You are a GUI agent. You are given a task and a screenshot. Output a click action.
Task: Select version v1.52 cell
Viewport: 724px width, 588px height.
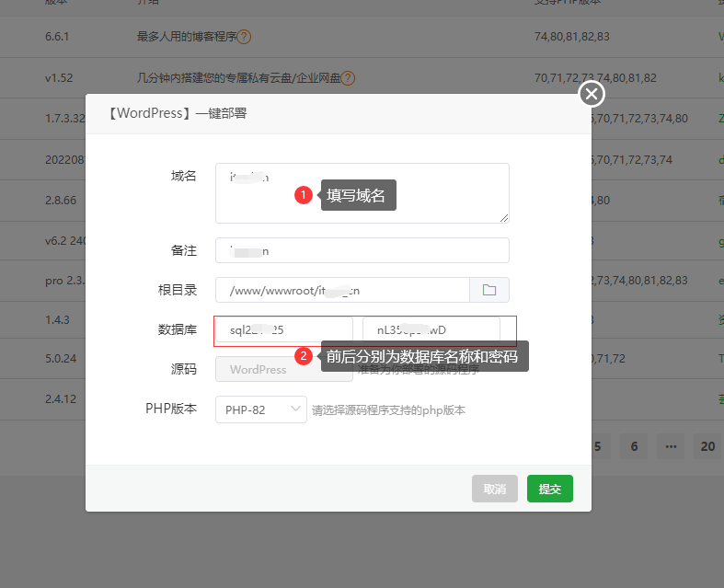tap(59, 78)
